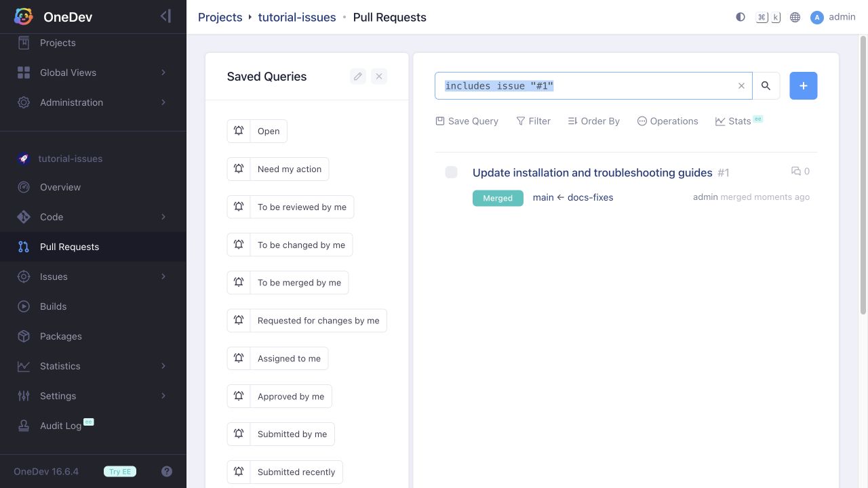Expand the Code submenu arrow
This screenshot has width=868, height=488.
point(163,217)
